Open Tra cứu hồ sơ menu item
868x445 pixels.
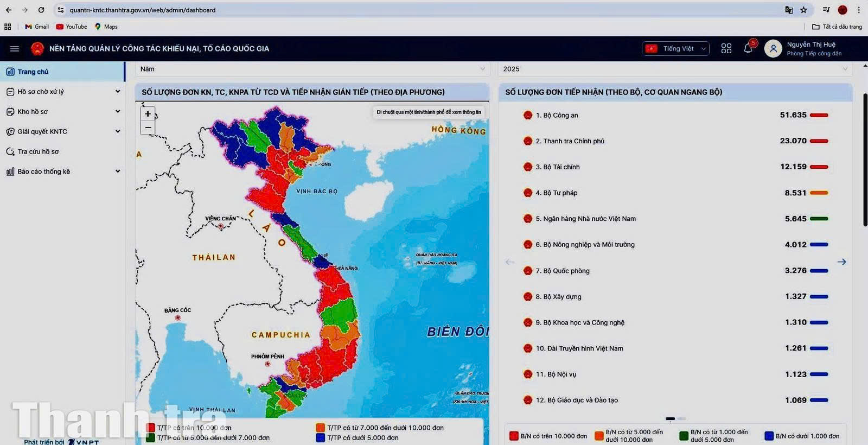point(38,151)
